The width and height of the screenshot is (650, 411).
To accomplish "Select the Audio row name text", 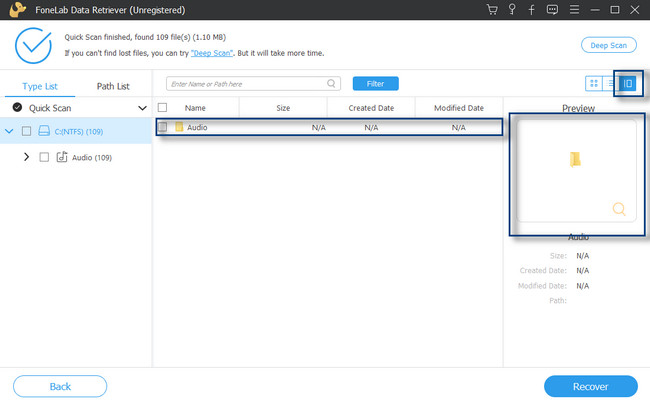I will (x=197, y=127).
